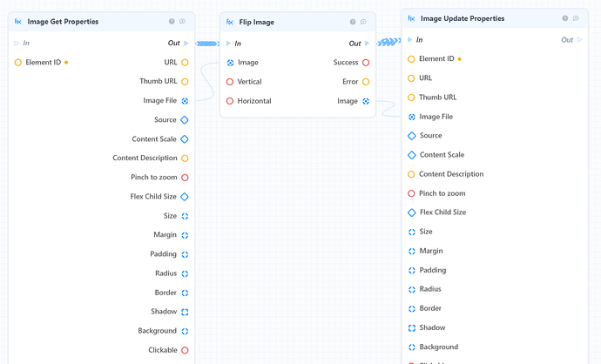
Task: Click the Shadow port on Image Get Properties
Action: click(x=185, y=312)
